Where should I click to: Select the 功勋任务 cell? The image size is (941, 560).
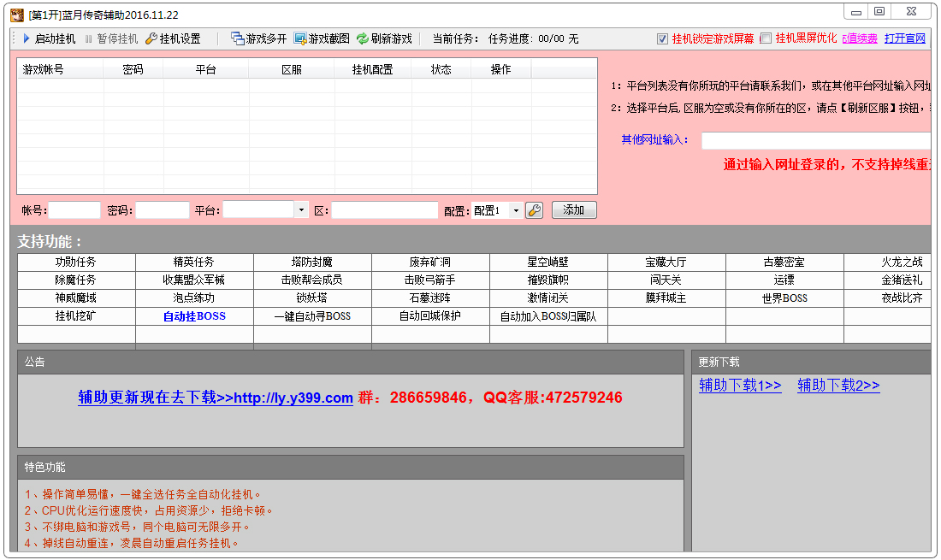(x=76, y=262)
